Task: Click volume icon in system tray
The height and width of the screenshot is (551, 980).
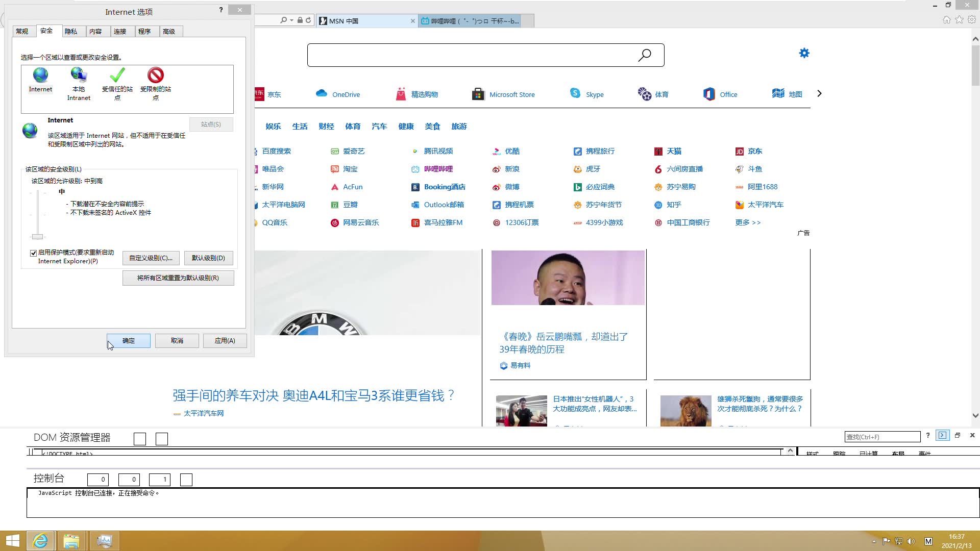Action: click(x=911, y=541)
